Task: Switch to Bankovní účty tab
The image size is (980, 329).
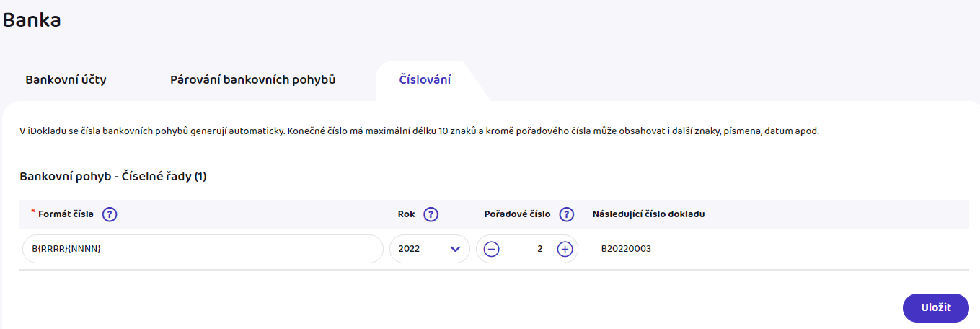Action: coord(66,79)
